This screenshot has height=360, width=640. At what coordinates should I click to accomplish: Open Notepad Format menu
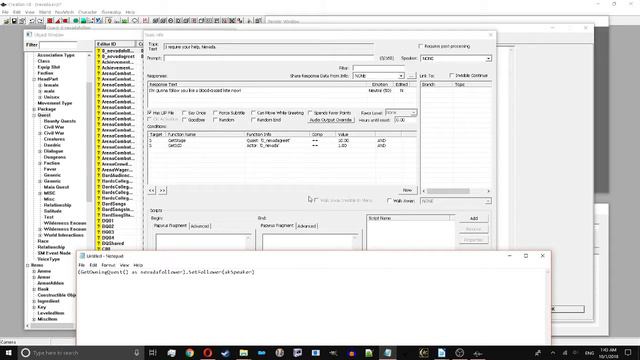(108, 265)
